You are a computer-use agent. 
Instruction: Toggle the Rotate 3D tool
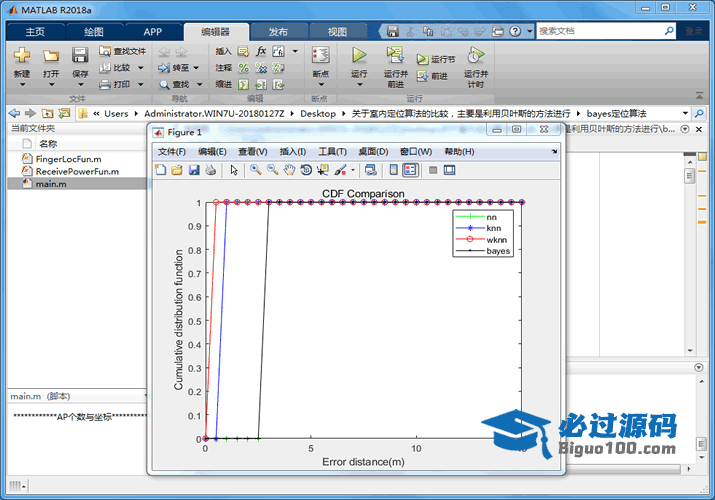306,170
